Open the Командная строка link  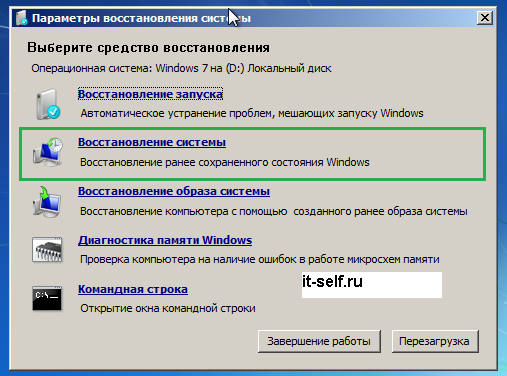(x=133, y=289)
